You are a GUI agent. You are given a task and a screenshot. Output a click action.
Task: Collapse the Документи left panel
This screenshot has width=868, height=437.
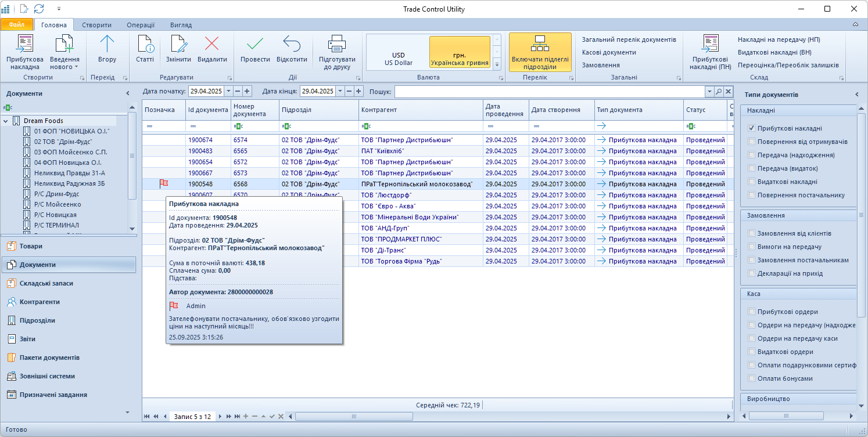coord(128,93)
